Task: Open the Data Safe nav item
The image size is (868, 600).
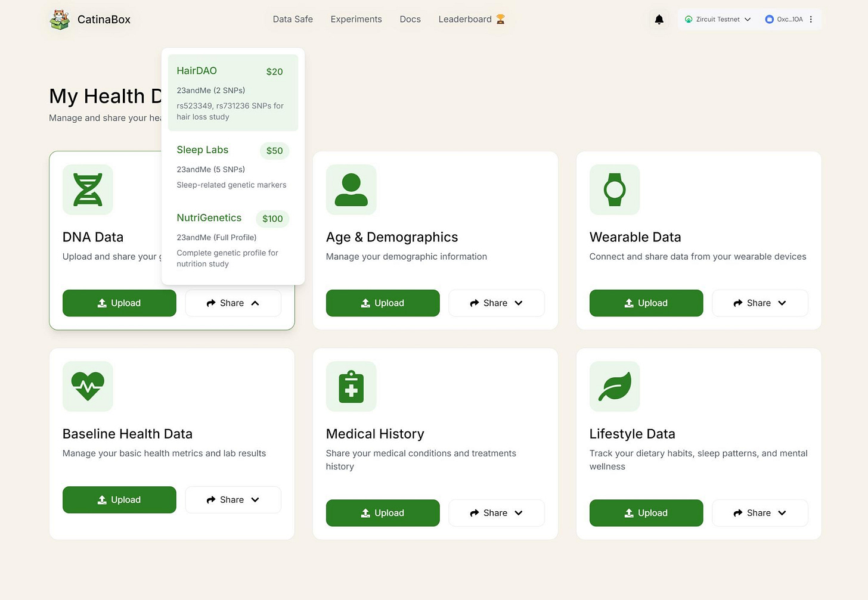Action: (293, 19)
